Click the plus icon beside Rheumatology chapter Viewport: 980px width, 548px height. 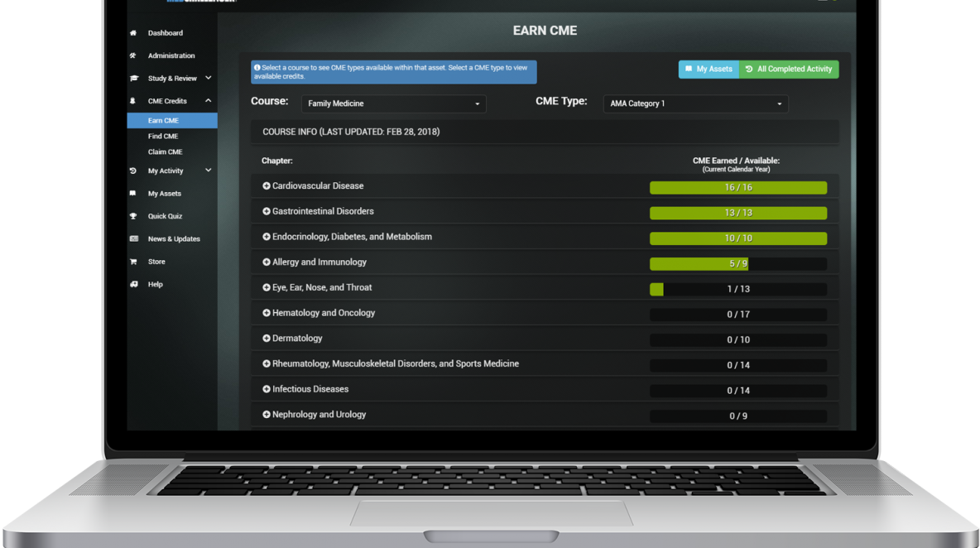(x=267, y=363)
